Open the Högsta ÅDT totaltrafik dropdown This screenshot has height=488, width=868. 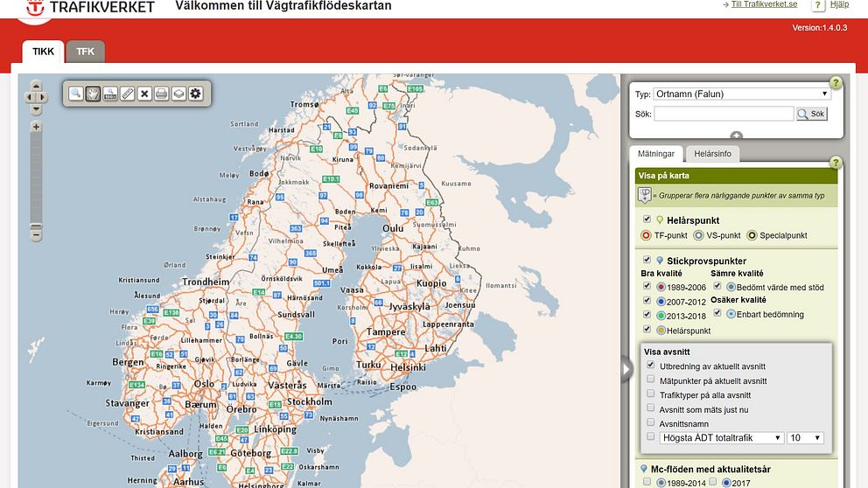coord(721,437)
